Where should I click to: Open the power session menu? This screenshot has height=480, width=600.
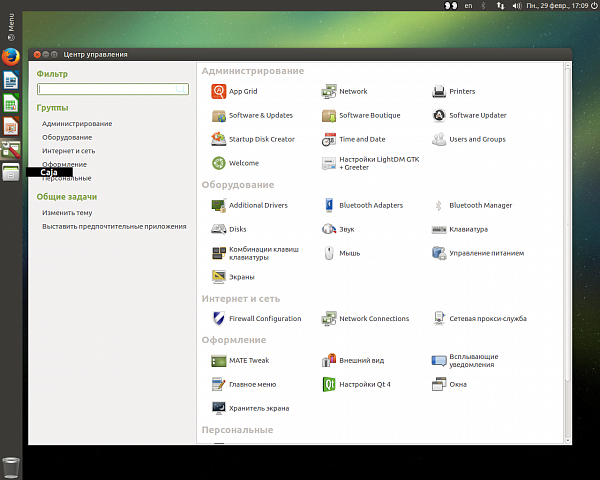point(594,6)
